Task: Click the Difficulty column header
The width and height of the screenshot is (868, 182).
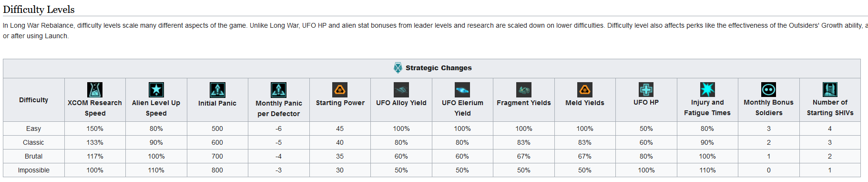Action: click(x=34, y=100)
